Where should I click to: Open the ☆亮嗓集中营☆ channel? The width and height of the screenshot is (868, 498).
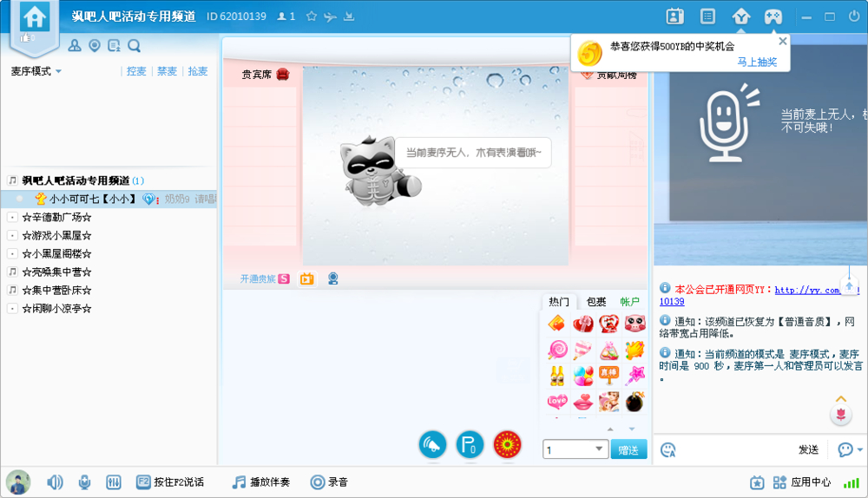click(56, 272)
